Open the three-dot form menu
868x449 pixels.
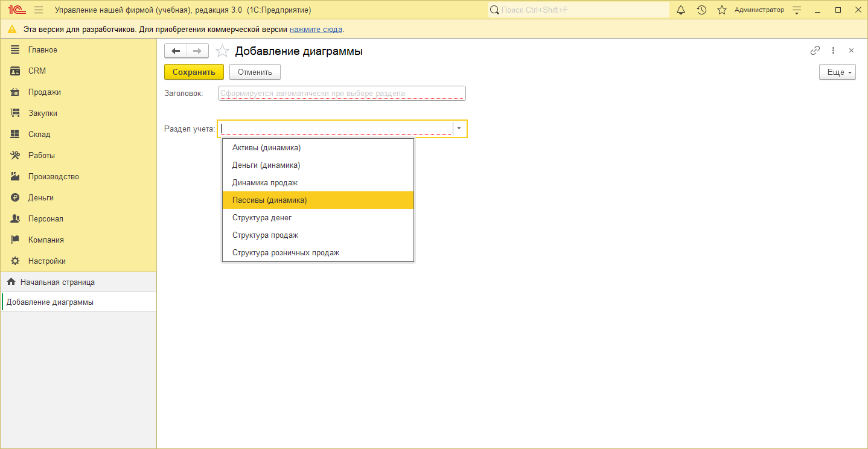(x=833, y=51)
